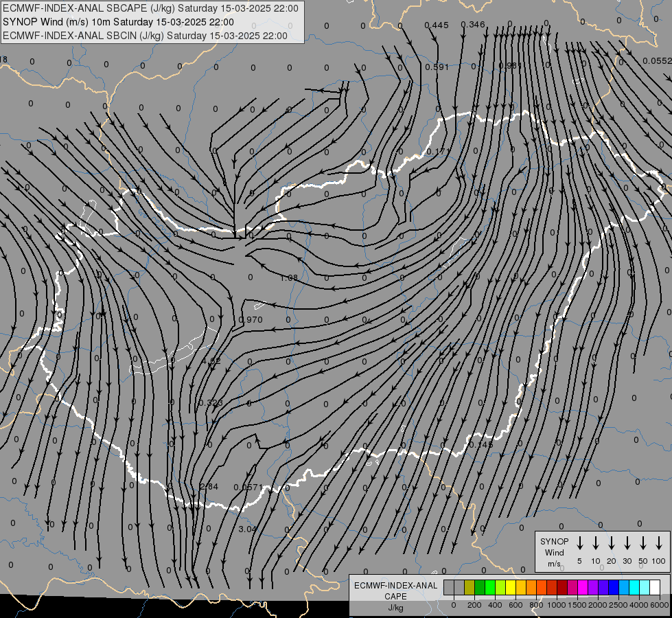Click the J/kg unit label in legend
Image resolution: width=672 pixels, height=618 pixels.
pyautogui.click(x=395, y=608)
